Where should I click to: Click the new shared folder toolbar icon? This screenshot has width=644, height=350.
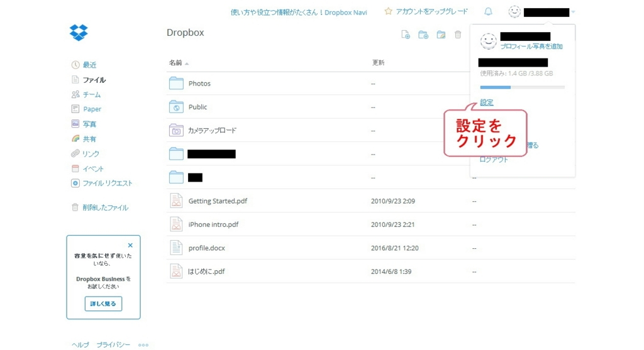tap(441, 35)
